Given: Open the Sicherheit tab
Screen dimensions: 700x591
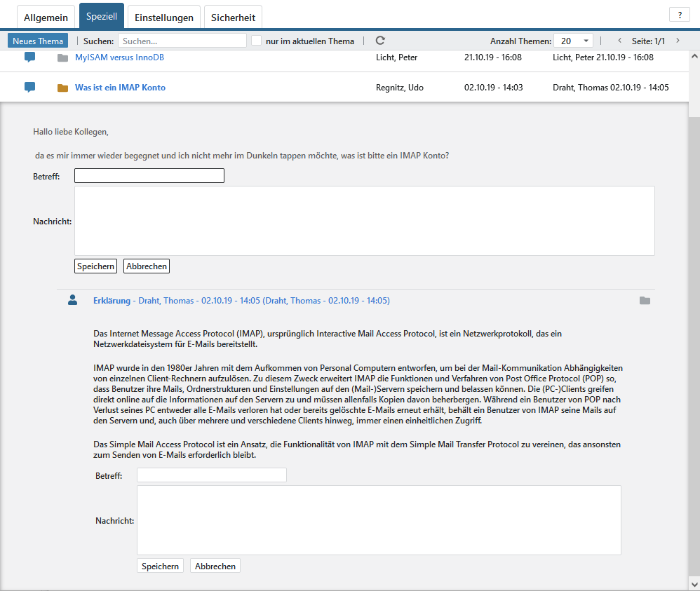Looking at the screenshot, I should 234,18.
